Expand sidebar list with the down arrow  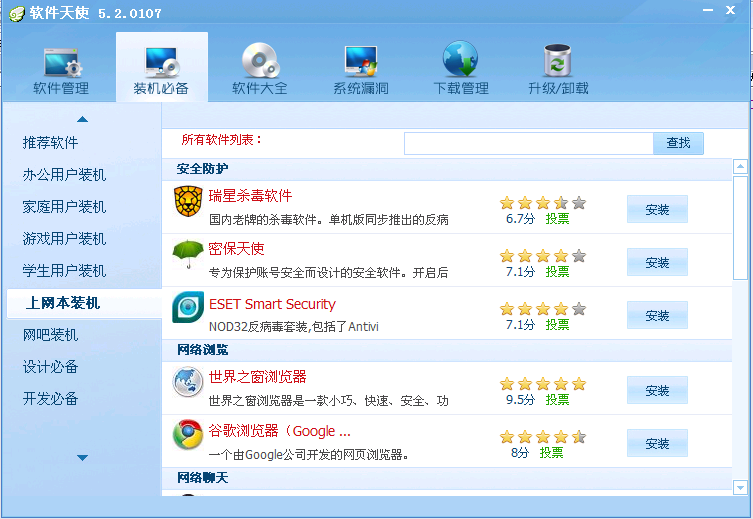click(x=83, y=458)
